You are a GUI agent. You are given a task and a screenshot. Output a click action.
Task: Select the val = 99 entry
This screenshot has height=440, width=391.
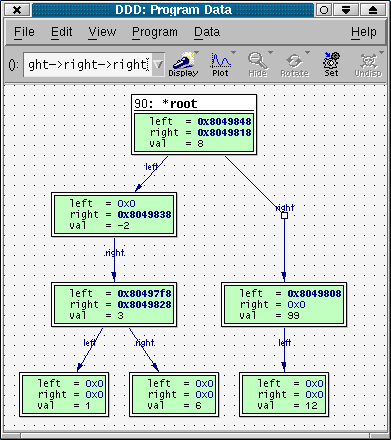point(269,316)
